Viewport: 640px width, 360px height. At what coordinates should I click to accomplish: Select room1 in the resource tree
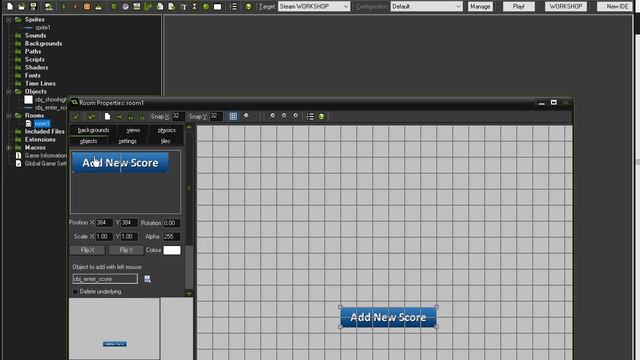pyautogui.click(x=42, y=124)
